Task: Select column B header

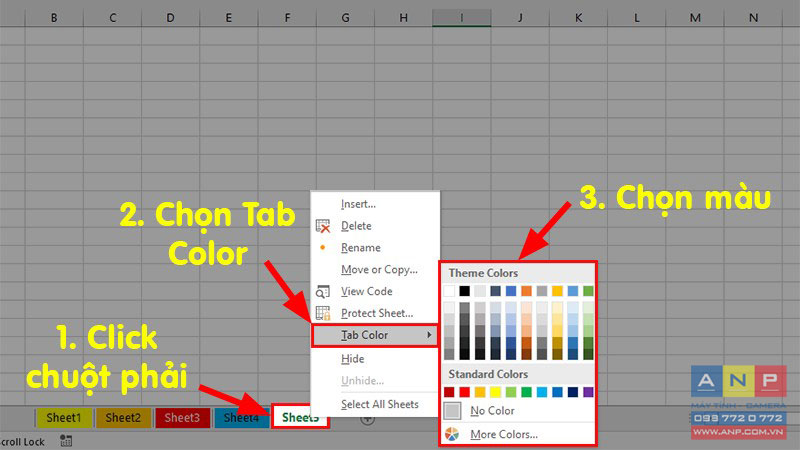Action: coord(54,18)
